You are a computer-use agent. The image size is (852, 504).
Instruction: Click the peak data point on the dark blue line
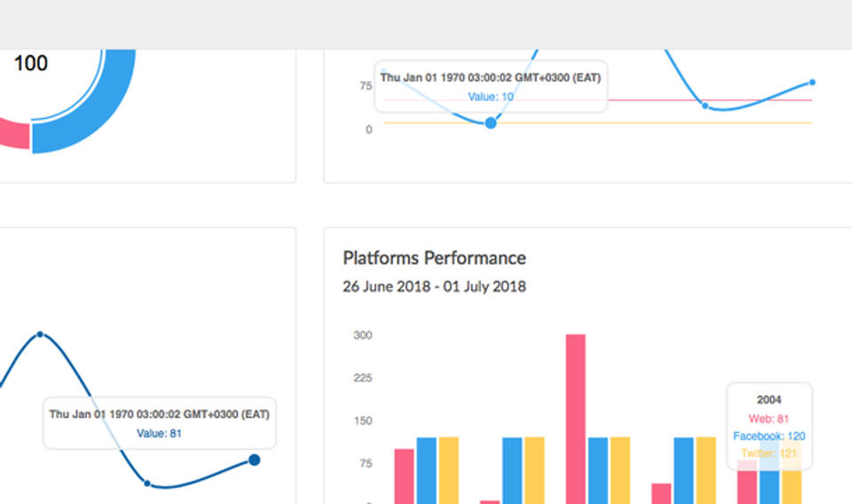tap(40, 335)
